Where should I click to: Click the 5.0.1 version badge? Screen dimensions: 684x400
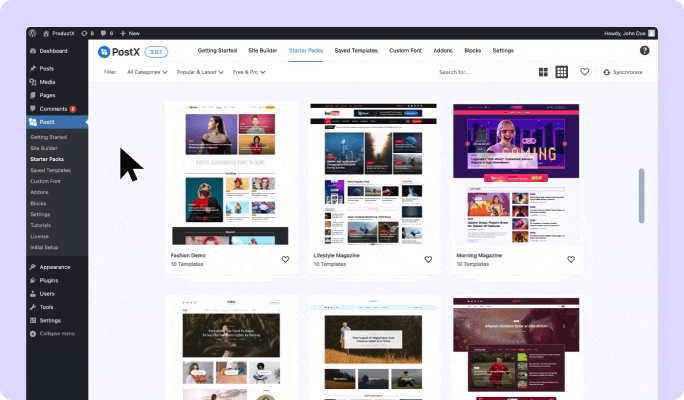pos(156,52)
